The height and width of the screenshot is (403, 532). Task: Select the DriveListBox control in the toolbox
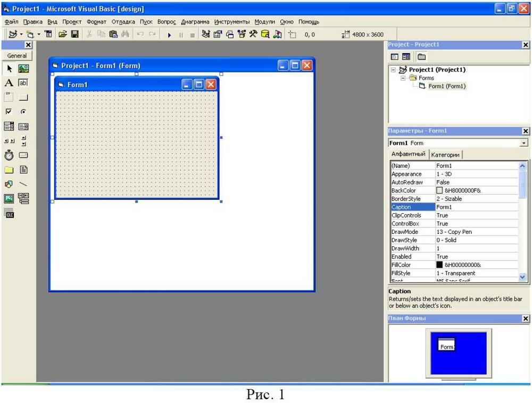(23, 155)
